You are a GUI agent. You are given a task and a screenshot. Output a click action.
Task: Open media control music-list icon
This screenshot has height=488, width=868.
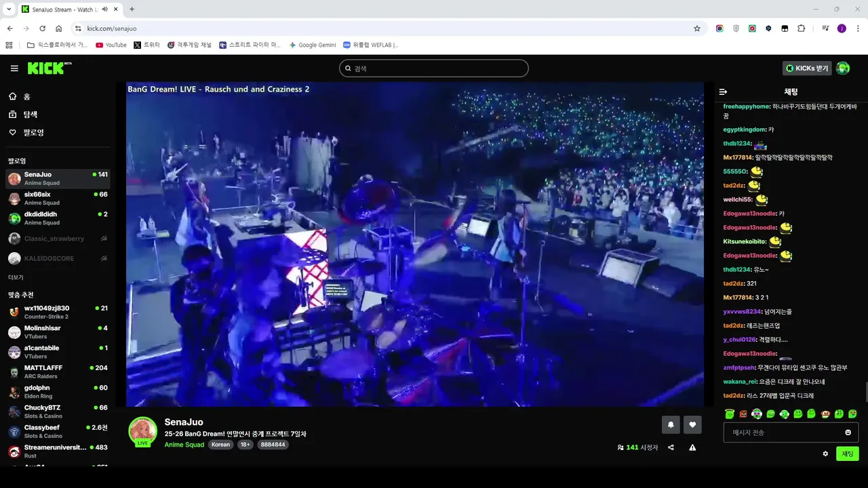(x=825, y=28)
